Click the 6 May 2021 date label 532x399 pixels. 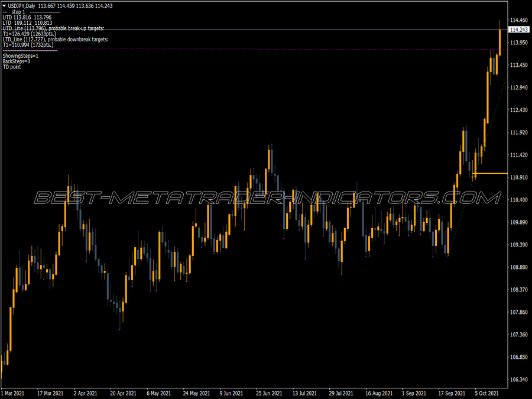coord(159,393)
